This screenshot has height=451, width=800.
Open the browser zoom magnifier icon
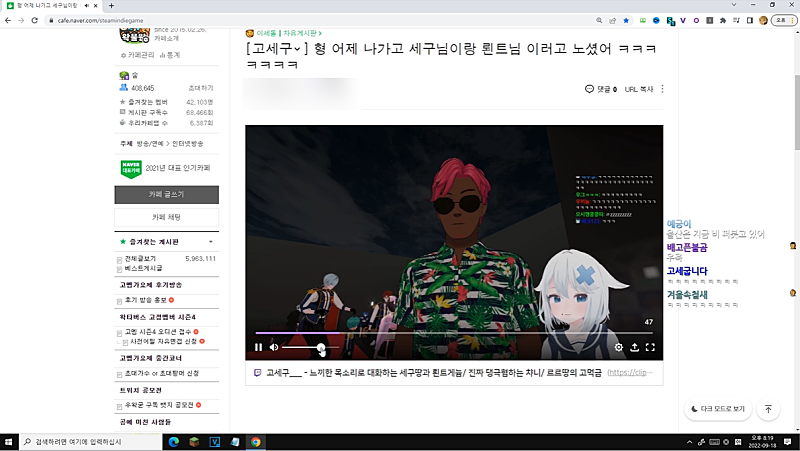(599, 20)
